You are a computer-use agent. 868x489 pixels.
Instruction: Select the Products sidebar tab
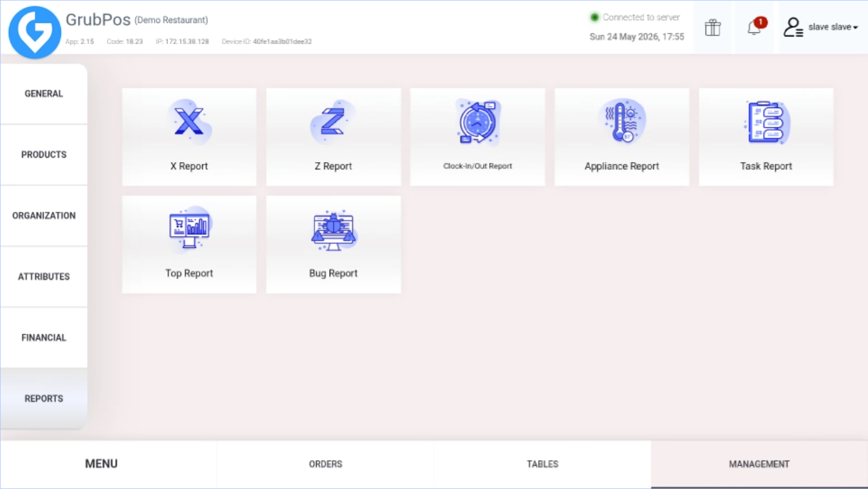(x=44, y=154)
